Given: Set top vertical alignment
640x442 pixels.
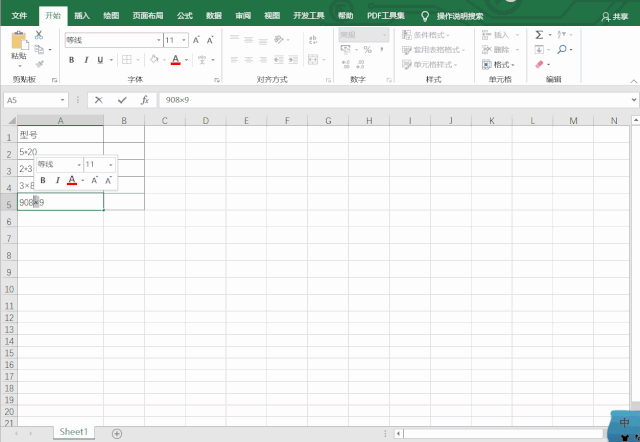Looking at the screenshot, I should pyautogui.click(x=234, y=38).
